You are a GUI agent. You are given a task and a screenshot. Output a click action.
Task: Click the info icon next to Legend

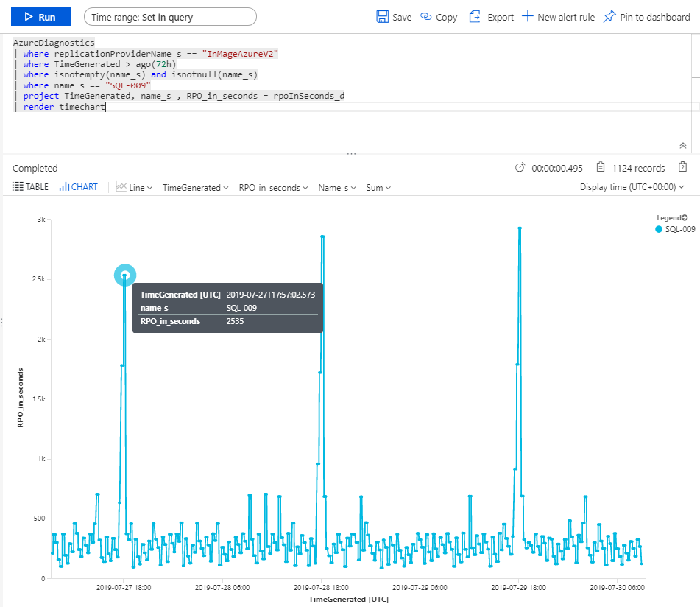686,217
